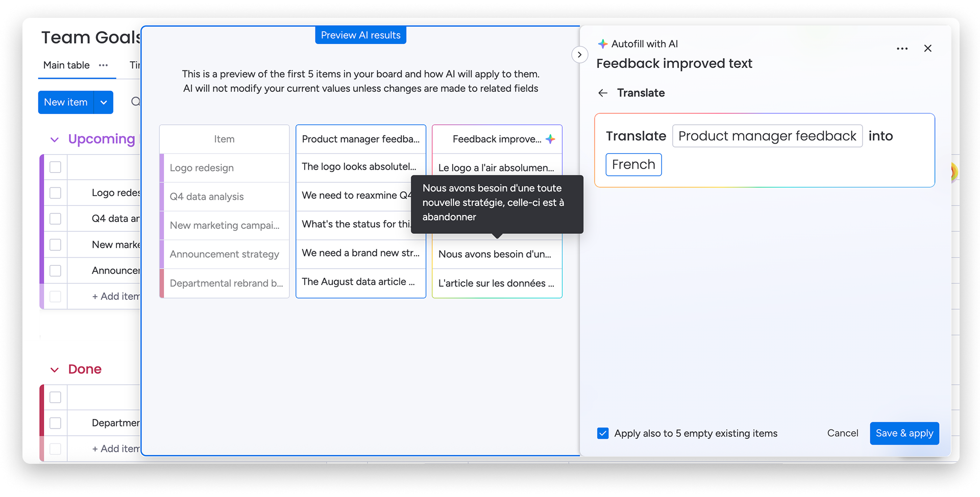Viewport: 980px width, 497px height.
Task: Click the Team Goals board title
Action: click(91, 37)
